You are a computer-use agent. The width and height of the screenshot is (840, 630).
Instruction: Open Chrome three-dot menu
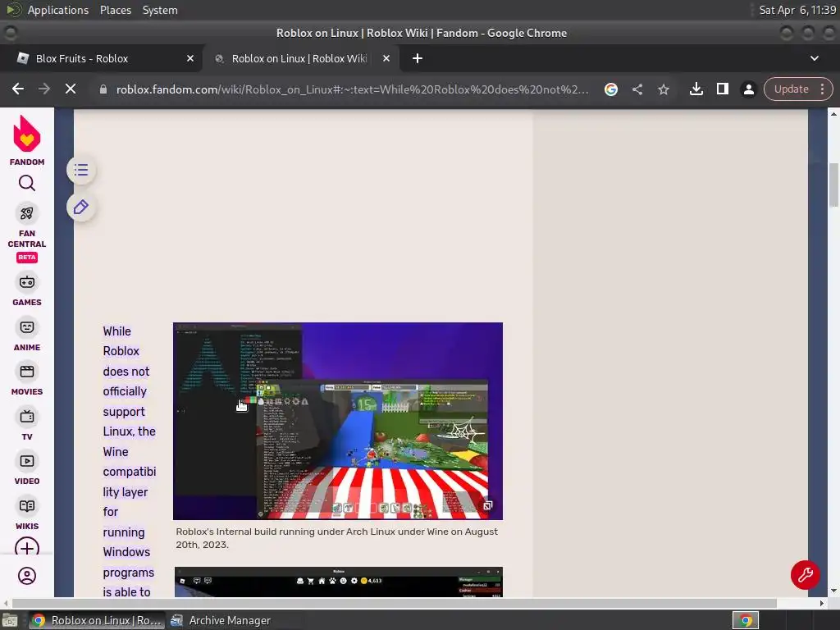pos(822,89)
